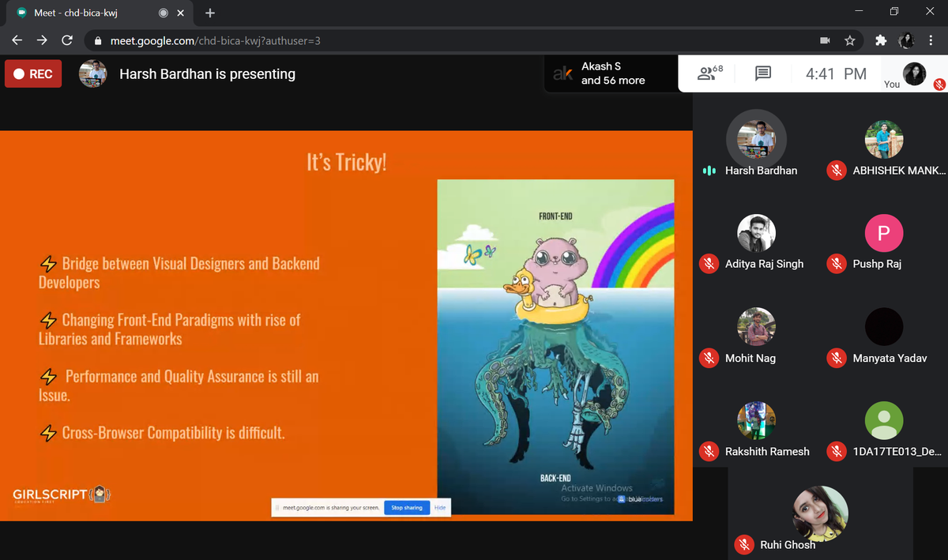This screenshot has width=948, height=560.
Task: Click muted mic icon for Rakshith Ramesh
Action: point(709,452)
